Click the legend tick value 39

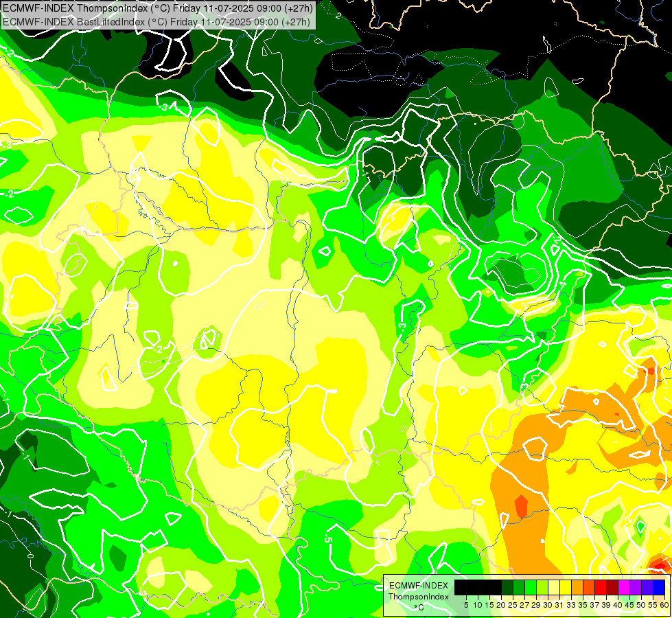tap(606, 605)
